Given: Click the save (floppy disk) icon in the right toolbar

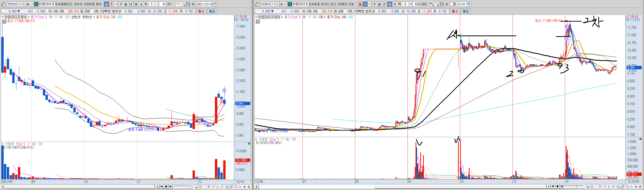Looking at the screenshot, I should 442,4.
